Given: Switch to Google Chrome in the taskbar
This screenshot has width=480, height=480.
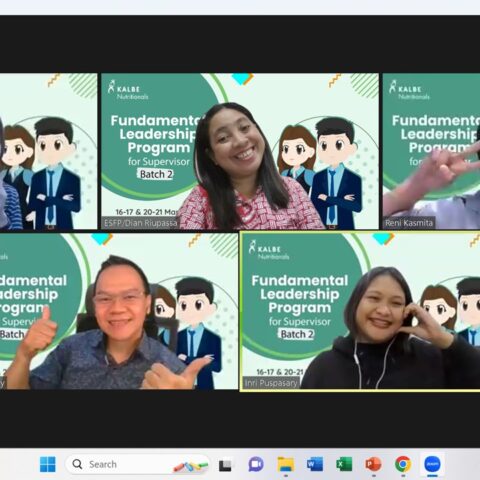Looking at the screenshot, I should point(403,464).
